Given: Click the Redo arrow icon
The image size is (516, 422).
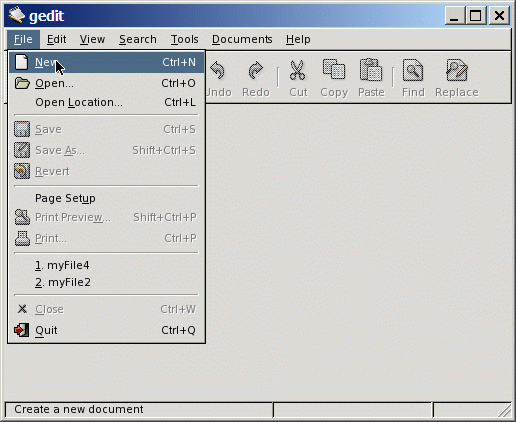Looking at the screenshot, I should [256, 71].
